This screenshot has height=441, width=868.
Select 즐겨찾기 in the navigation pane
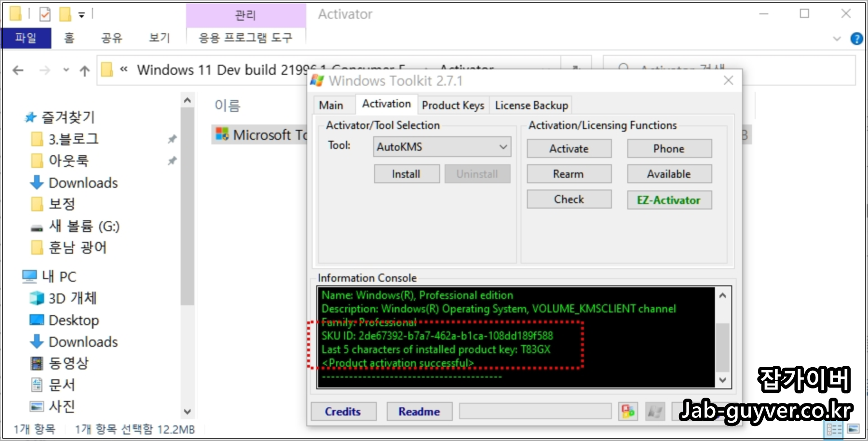[x=60, y=117]
